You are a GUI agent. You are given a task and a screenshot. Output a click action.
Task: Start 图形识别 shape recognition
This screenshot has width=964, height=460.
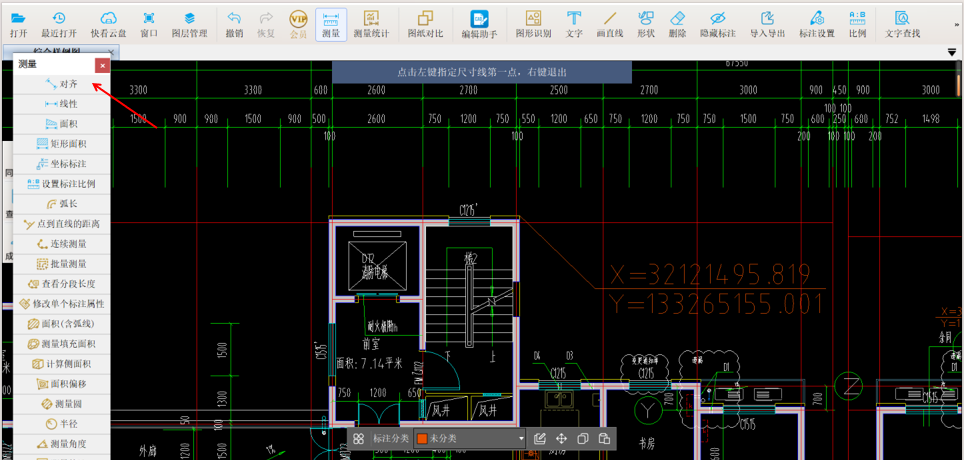(533, 25)
